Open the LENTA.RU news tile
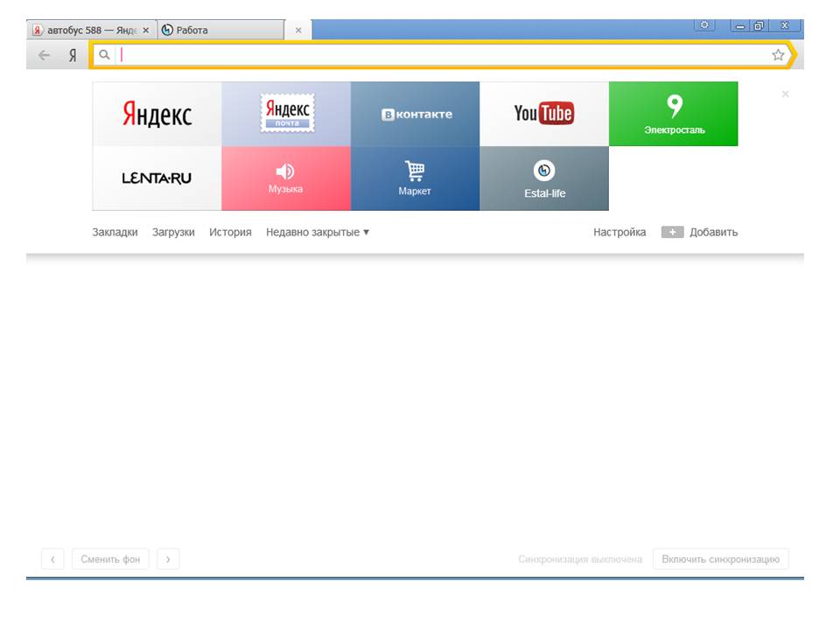The height and width of the screenshot is (630, 840). point(157,178)
